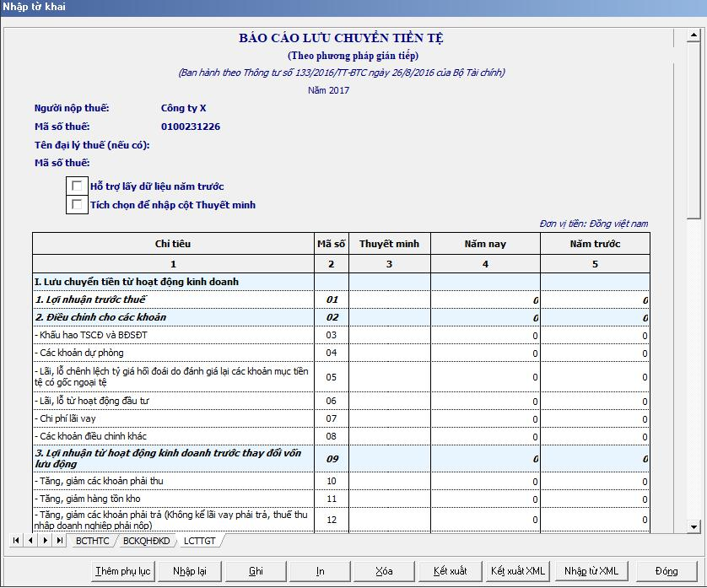Viewport: 707px width, 588px height.
Task: Jump to the last sheet using navigation arrow
Action: click(x=60, y=540)
